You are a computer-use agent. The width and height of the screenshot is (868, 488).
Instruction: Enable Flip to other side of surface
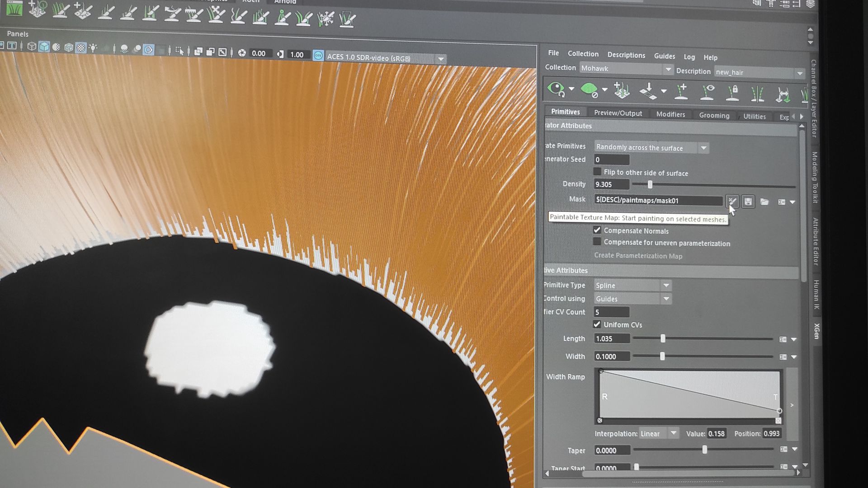597,172
